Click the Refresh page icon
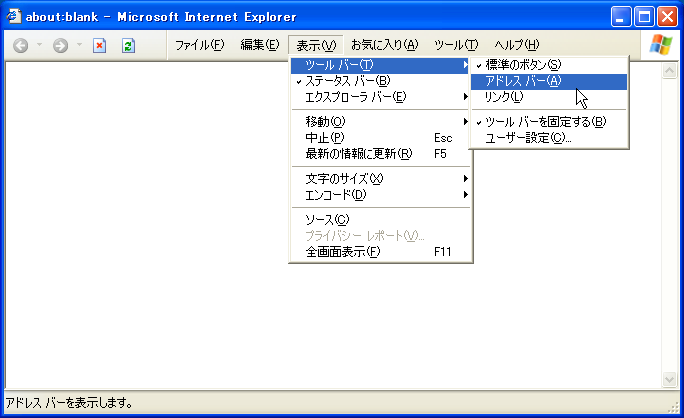684x418 pixels. tap(128, 45)
